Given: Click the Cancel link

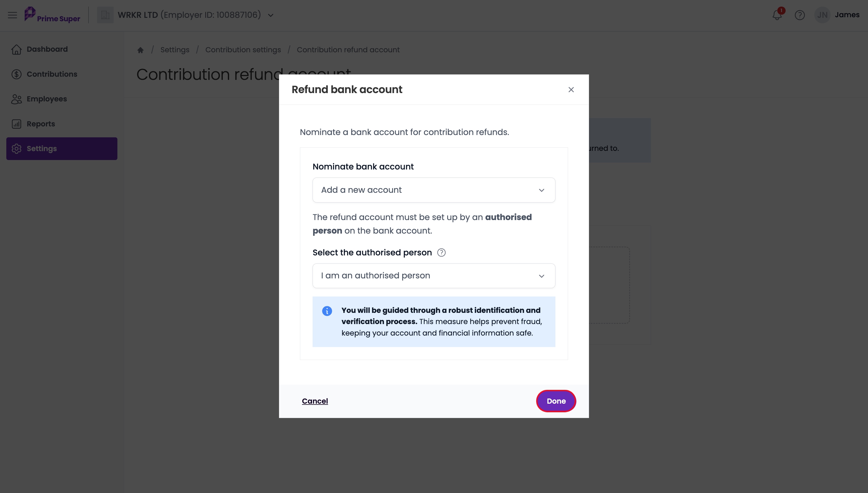Looking at the screenshot, I should pyautogui.click(x=315, y=401).
